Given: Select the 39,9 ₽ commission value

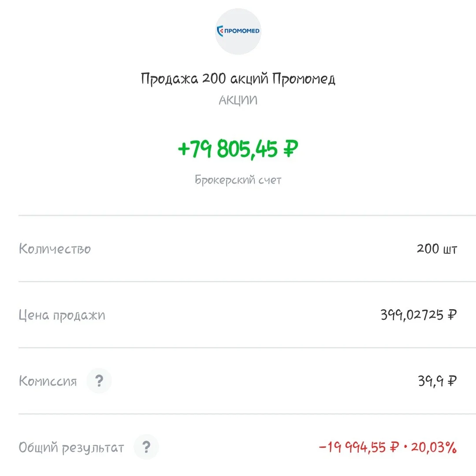Looking at the screenshot, I should pyautogui.click(x=438, y=381).
